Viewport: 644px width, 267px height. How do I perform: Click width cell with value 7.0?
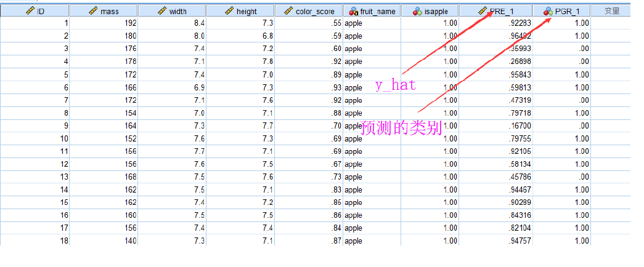click(x=173, y=113)
